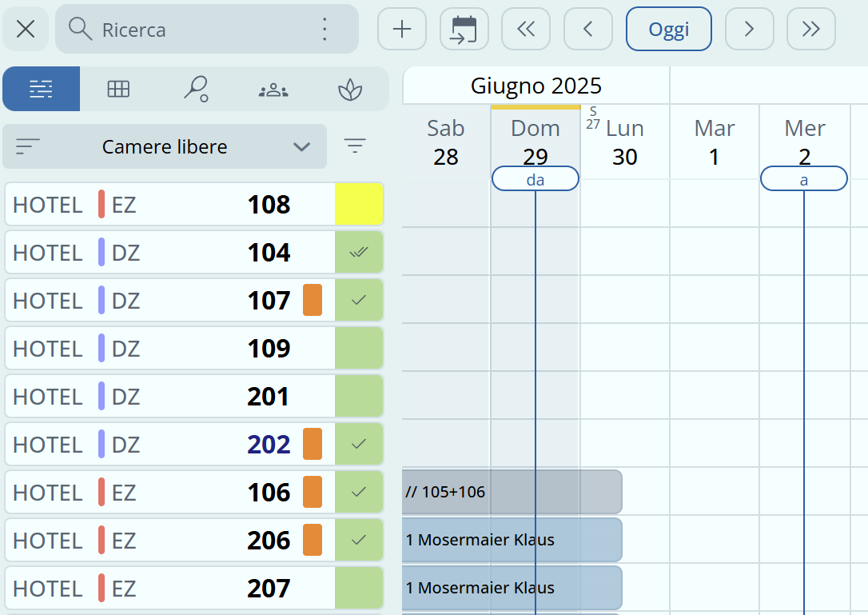Screen dimensions: 868x615
Task: Switch to the table grid view tab
Action: click(x=118, y=89)
